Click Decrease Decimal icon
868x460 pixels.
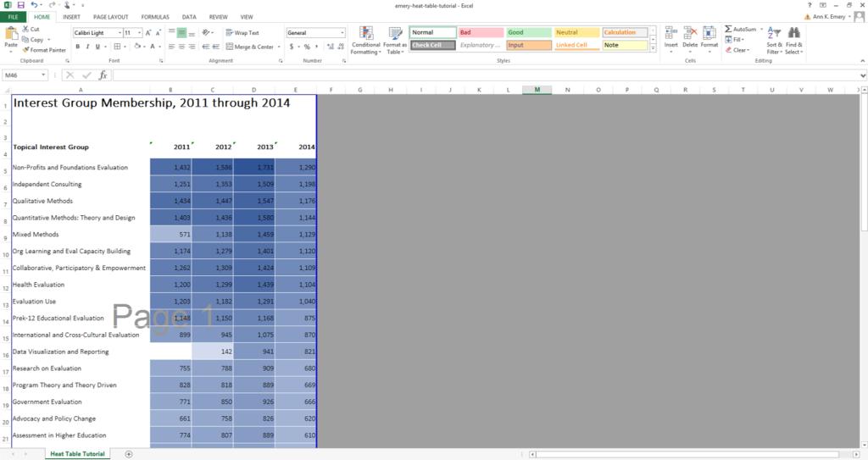[x=340, y=47]
